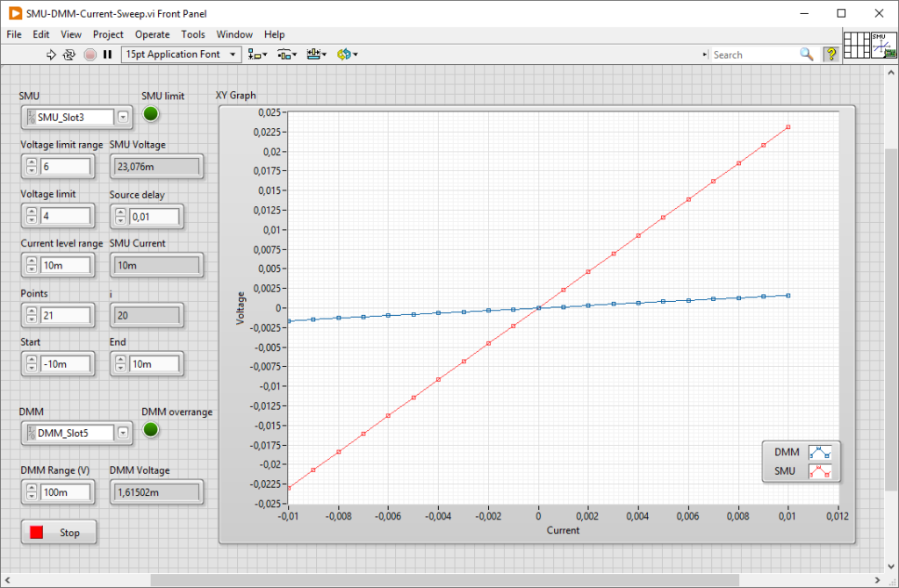899x588 pixels.
Task: Click the red SMU plot legend swatch
Action: 819,472
